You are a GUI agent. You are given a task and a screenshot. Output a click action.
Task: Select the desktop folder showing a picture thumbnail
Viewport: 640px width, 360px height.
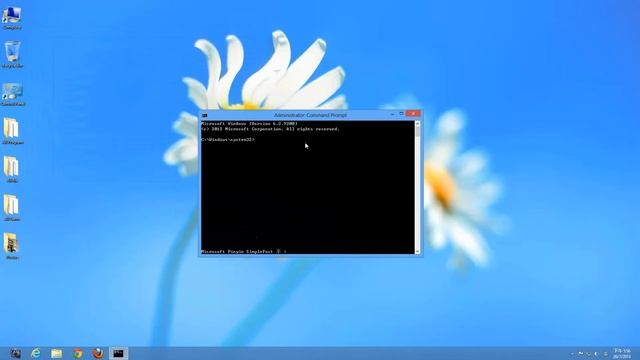pyautogui.click(x=11, y=246)
